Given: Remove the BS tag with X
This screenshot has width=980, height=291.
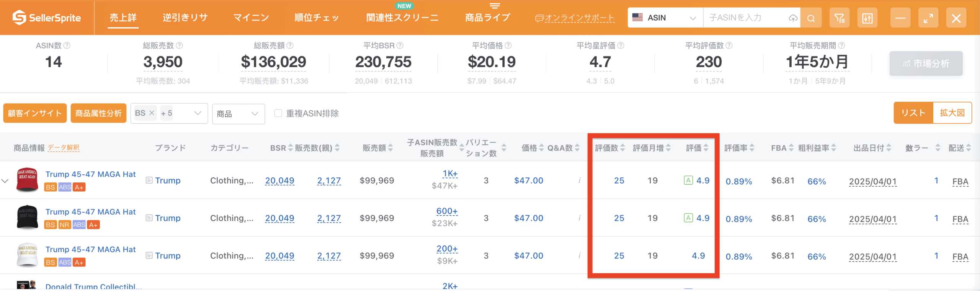Looking at the screenshot, I should tap(152, 113).
